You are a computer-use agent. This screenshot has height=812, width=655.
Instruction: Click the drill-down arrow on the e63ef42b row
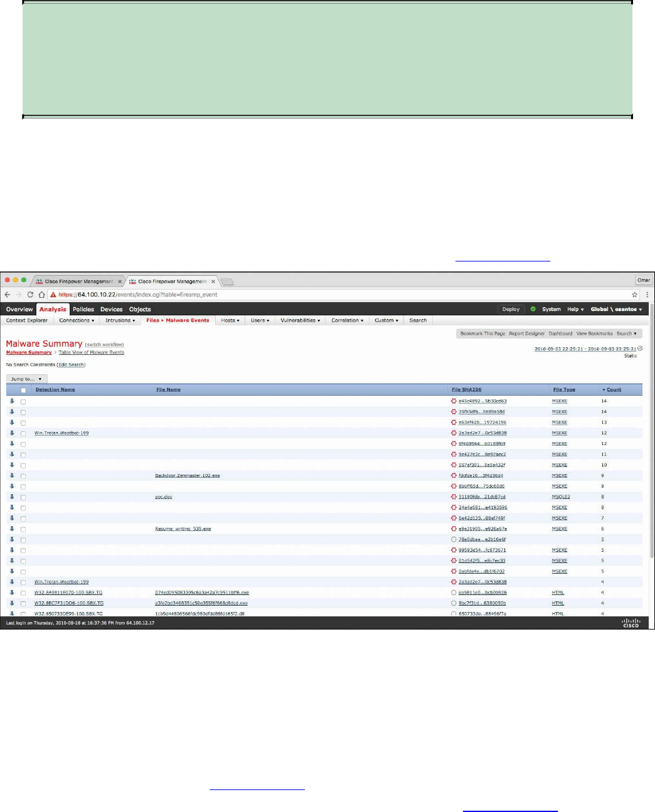pos(11,422)
